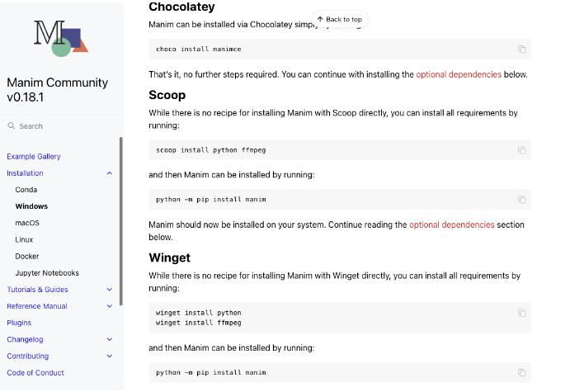Go to the macOS installation page
The width and height of the screenshot is (570, 392).
point(27,223)
